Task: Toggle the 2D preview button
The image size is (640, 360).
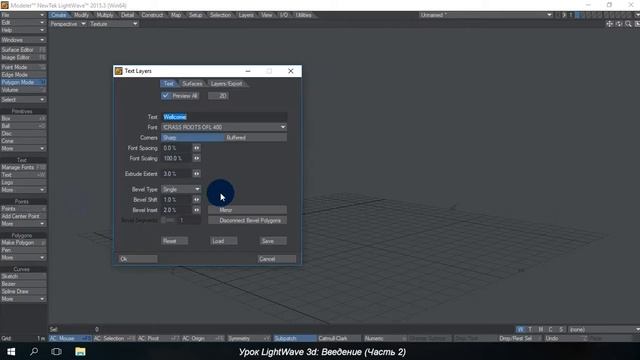Action: (218, 96)
